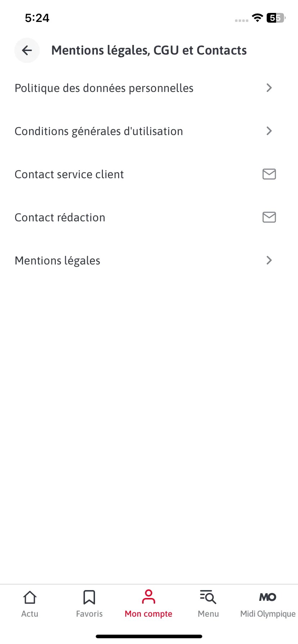The height and width of the screenshot is (644, 298).
Task: Switch to the Menu tab label
Action: pos(208,614)
